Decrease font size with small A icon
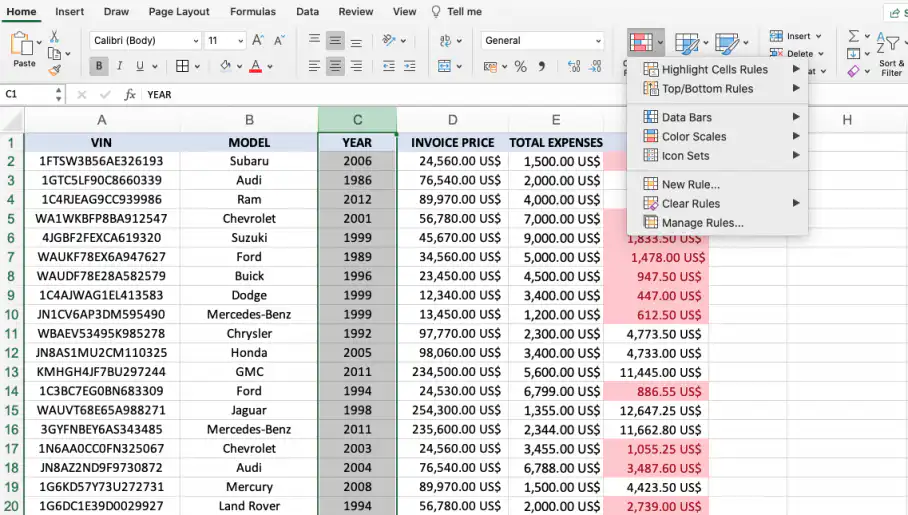 [279, 40]
